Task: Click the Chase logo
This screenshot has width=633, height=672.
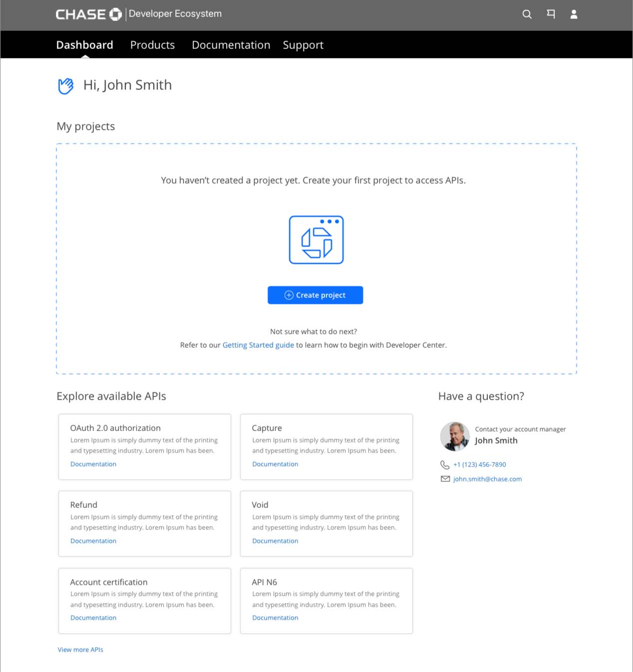Action: click(x=89, y=14)
